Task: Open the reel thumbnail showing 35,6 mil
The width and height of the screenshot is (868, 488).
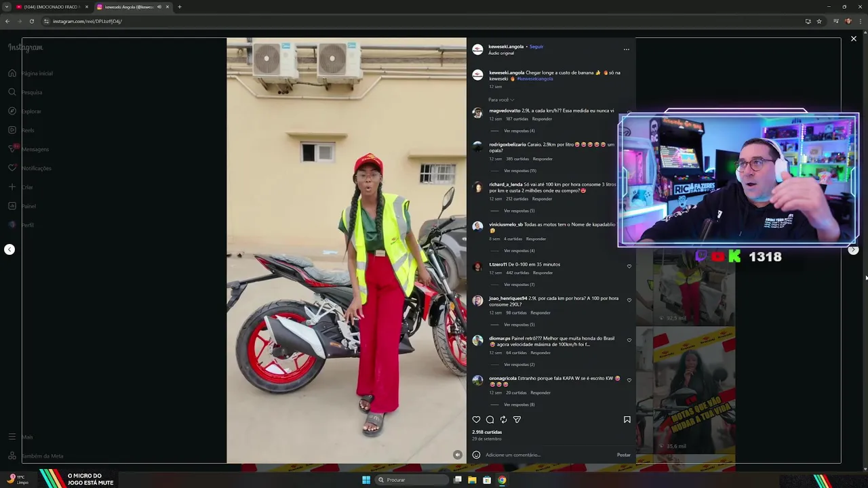Action: point(694,390)
